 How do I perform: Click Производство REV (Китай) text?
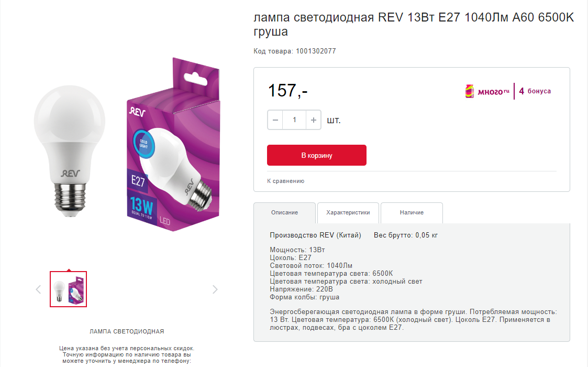click(315, 235)
